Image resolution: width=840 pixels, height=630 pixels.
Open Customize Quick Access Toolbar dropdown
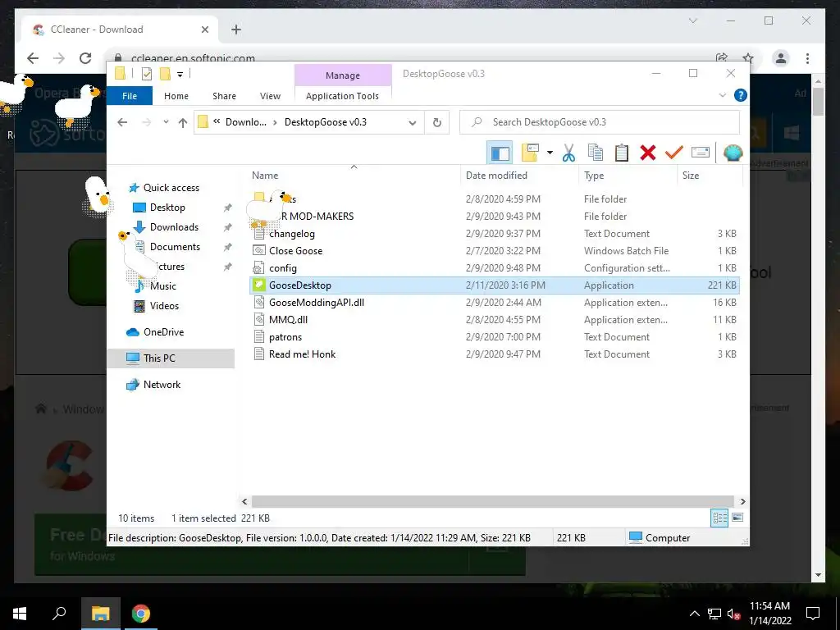point(180,75)
